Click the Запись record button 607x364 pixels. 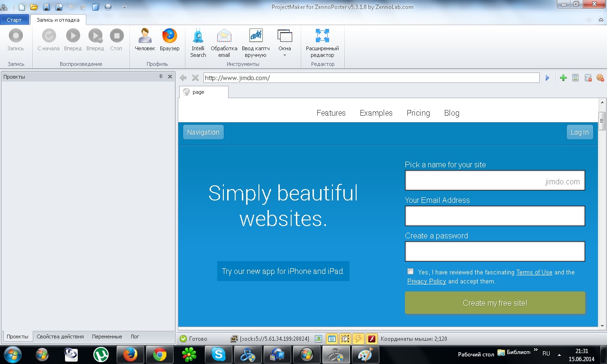[x=16, y=40]
